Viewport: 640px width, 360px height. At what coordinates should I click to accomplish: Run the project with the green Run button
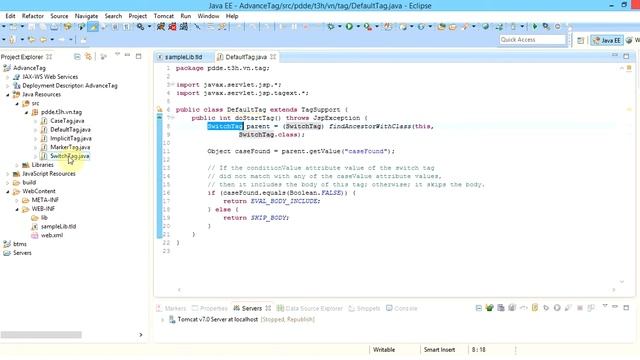point(349,27)
